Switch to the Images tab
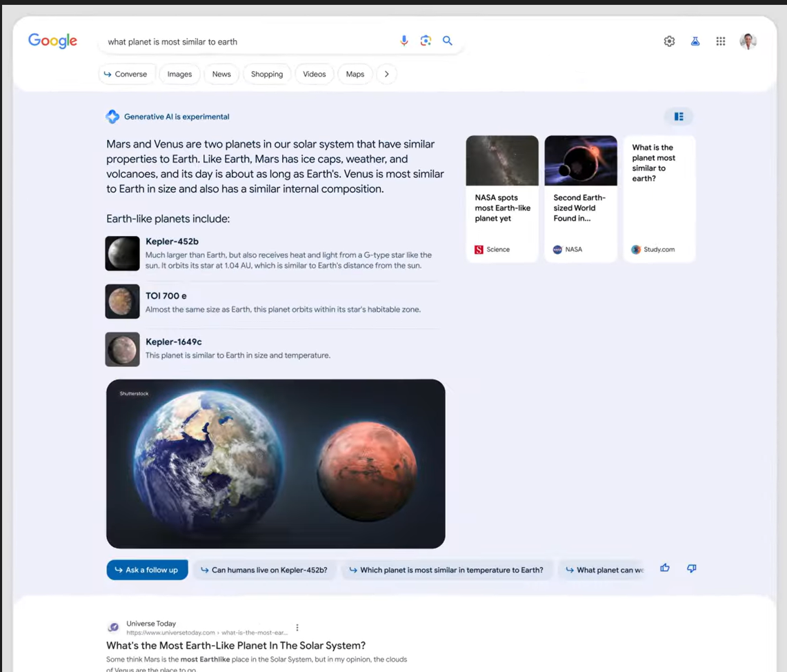The width and height of the screenshot is (787, 672). 179,74
